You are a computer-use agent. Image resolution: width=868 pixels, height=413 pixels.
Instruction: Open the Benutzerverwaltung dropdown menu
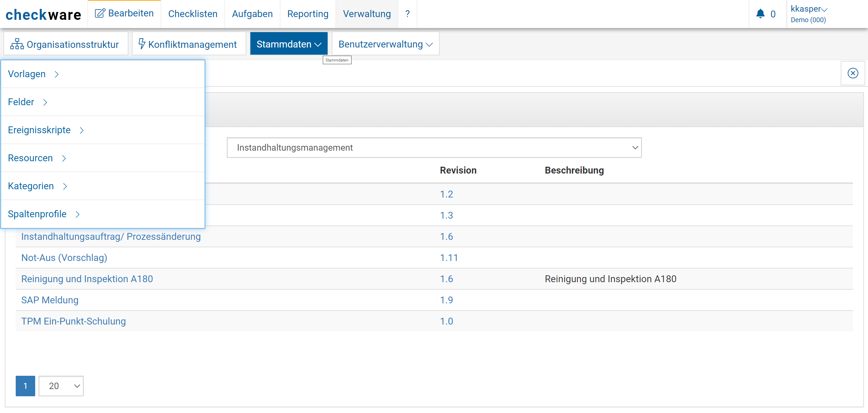click(x=385, y=44)
